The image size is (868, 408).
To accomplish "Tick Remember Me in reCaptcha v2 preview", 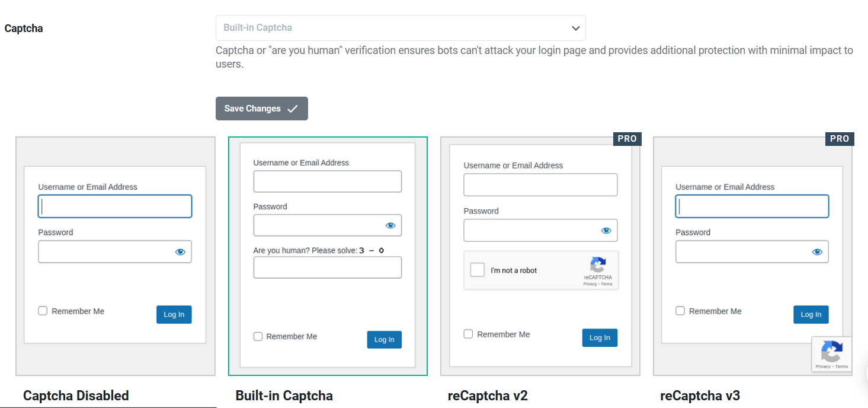I will pos(468,334).
